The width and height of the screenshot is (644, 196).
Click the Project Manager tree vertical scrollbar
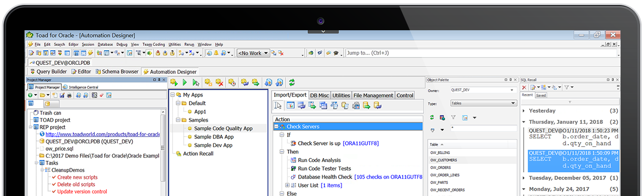click(163, 151)
